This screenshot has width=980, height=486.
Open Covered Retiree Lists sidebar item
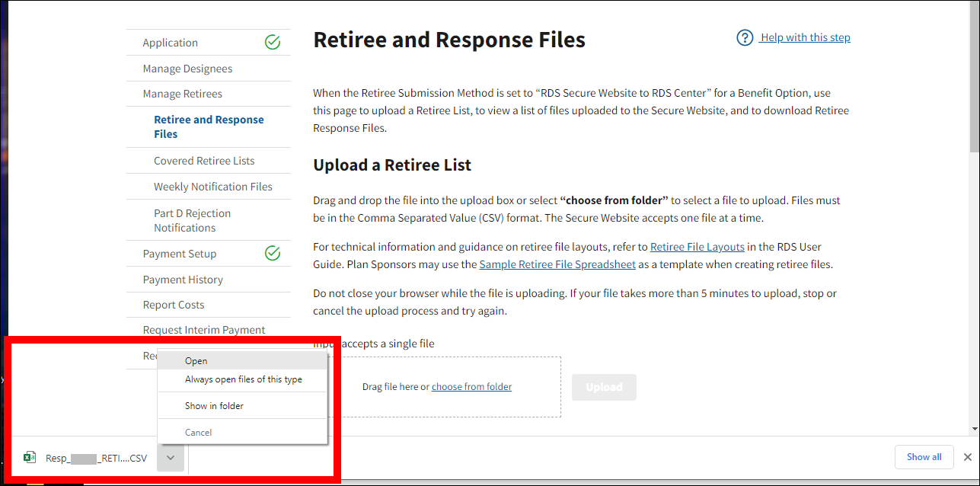click(204, 161)
